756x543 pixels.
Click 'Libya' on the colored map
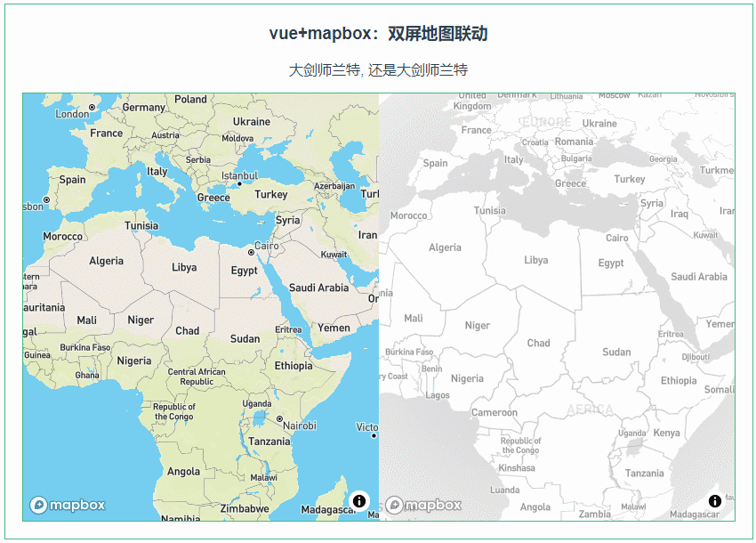(x=184, y=267)
